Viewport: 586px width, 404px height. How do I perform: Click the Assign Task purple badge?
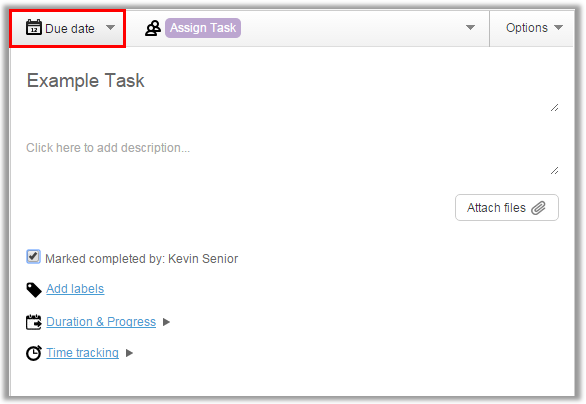coord(203,28)
